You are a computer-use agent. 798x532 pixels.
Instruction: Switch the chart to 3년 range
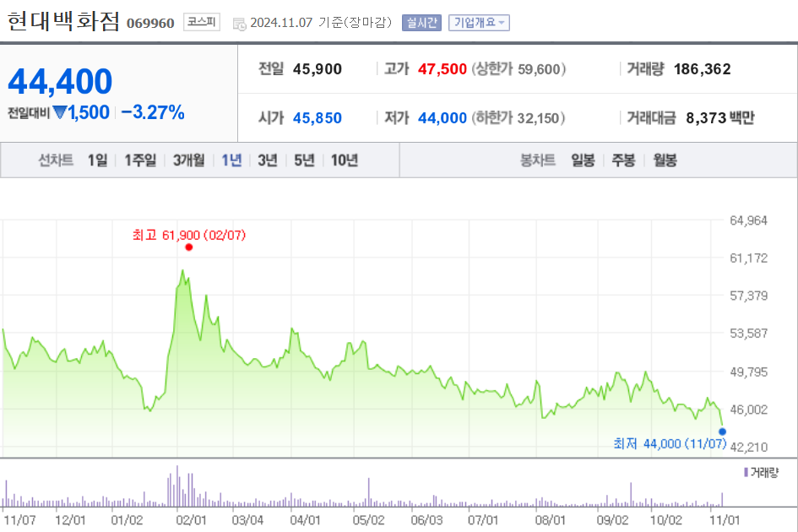point(268,160)
